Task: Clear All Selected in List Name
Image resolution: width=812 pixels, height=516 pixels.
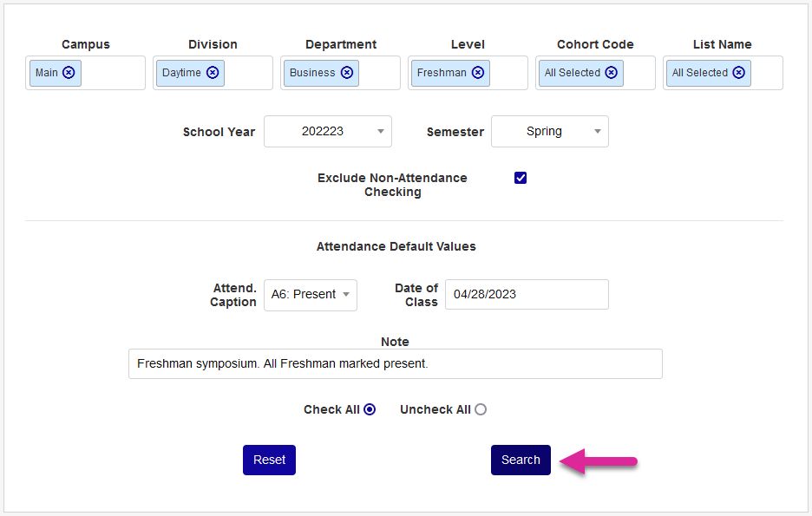Action: (738, 73)
